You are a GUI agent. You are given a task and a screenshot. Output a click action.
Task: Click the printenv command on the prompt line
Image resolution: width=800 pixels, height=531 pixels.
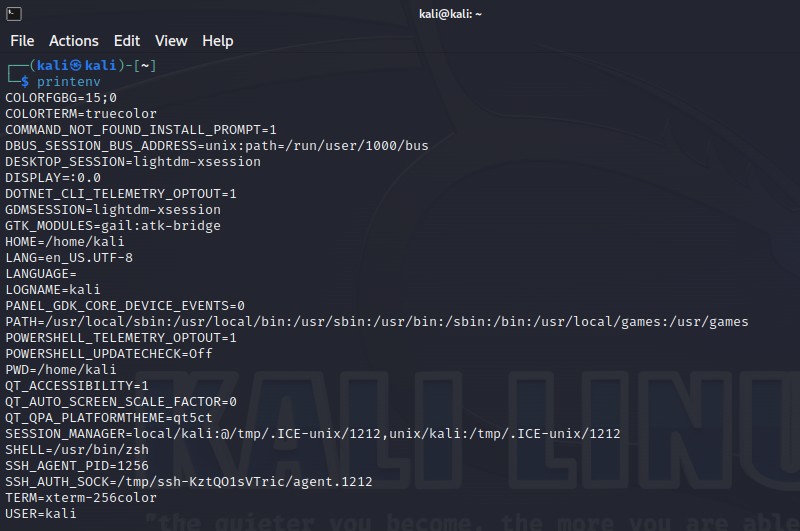69,81
